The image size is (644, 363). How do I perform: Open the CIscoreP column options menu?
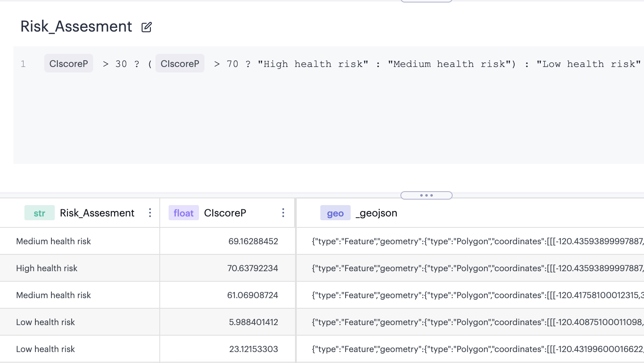tap(283, 213)
